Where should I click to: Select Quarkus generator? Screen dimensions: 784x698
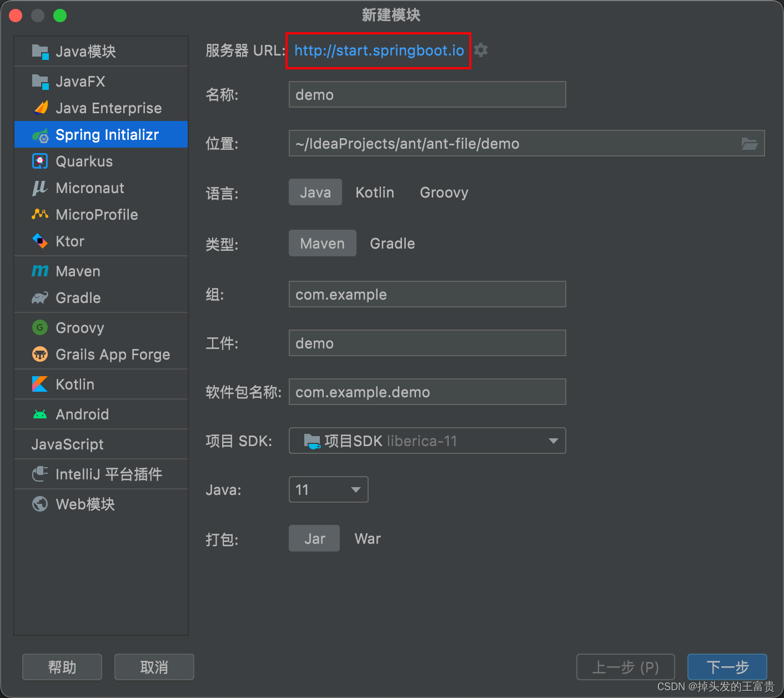pos(101,161)
